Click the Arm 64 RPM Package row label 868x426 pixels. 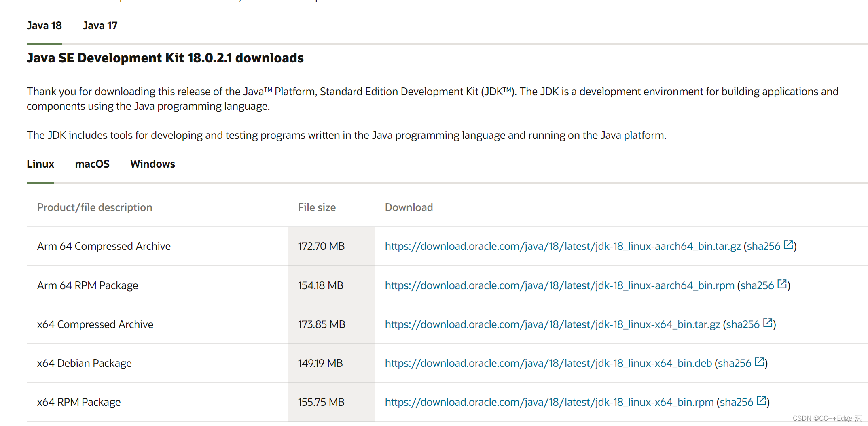[x=88, y=285]
